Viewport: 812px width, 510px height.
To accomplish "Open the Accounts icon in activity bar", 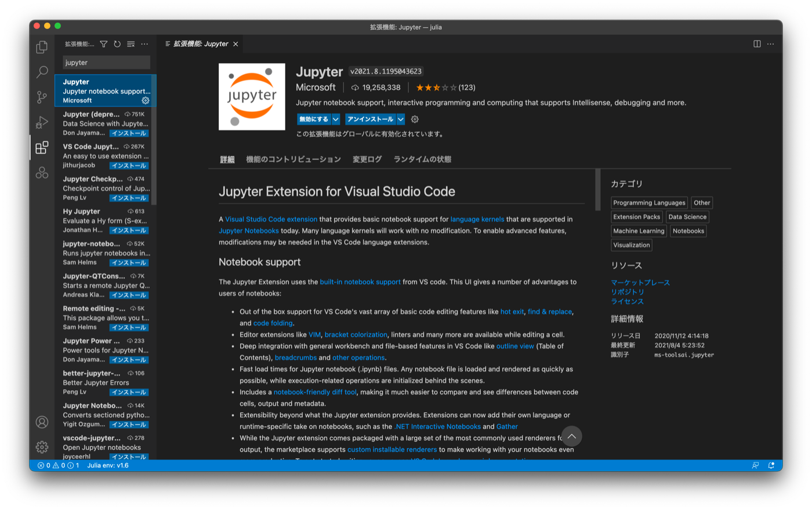I will (42, 422).
